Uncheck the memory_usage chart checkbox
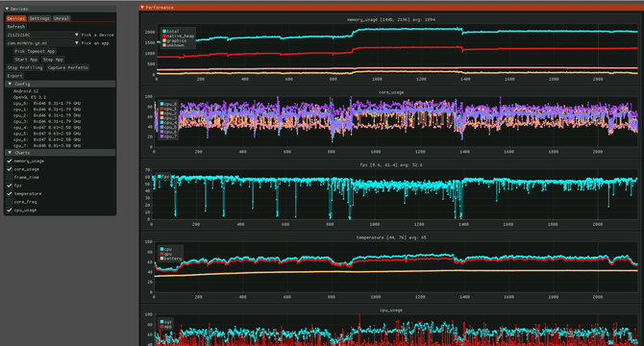Viewport: 644px width, 346px height. [10, 161]
